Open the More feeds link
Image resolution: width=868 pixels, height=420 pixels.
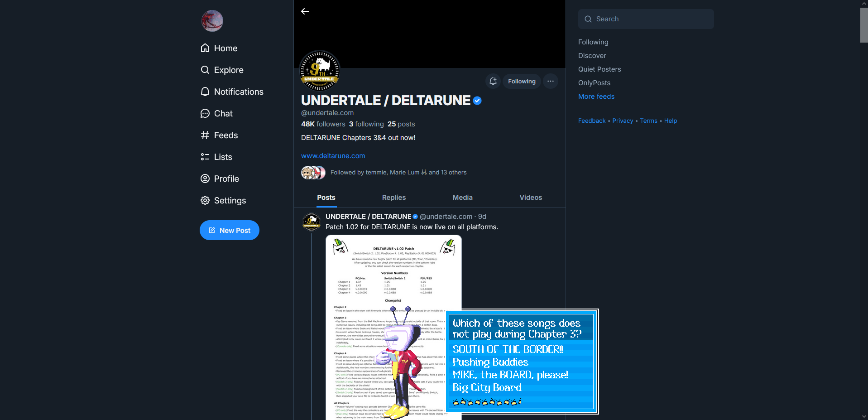click(596, 97)
